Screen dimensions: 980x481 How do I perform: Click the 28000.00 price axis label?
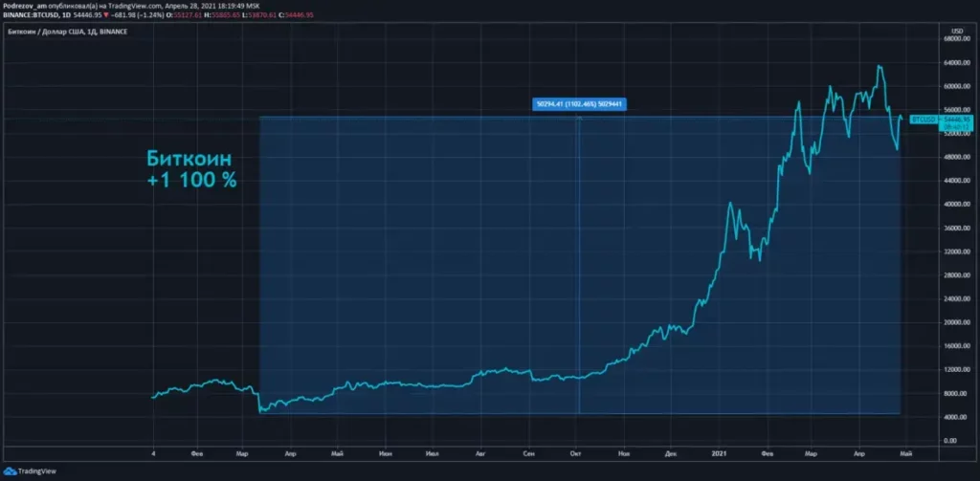pos(959,275)
